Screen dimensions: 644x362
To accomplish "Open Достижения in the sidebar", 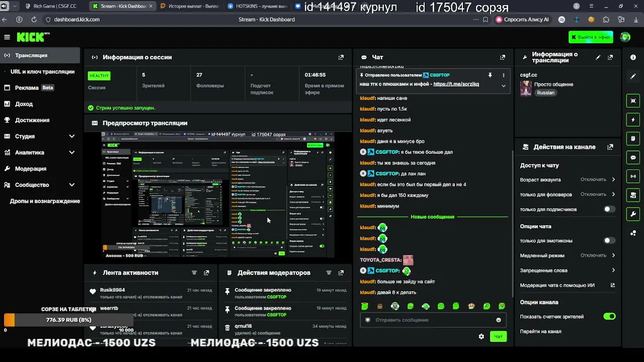I will [x=40, y=120].
